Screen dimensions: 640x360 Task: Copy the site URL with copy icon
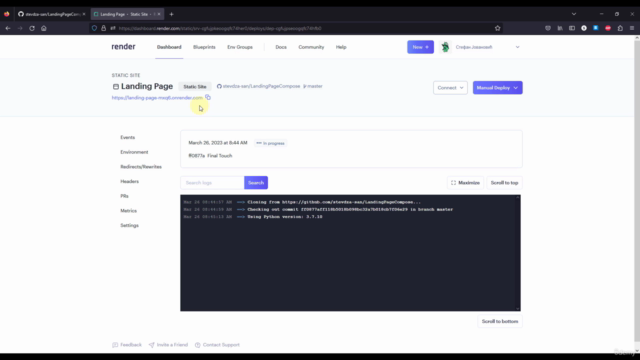pos(208,97)
